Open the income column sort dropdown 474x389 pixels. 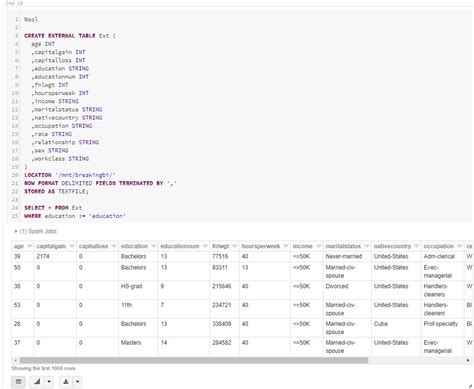click(318, 246)
